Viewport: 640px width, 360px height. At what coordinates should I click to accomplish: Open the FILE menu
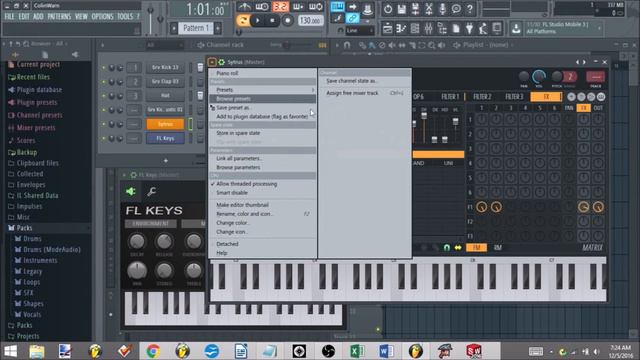click(x=9, y=16)
